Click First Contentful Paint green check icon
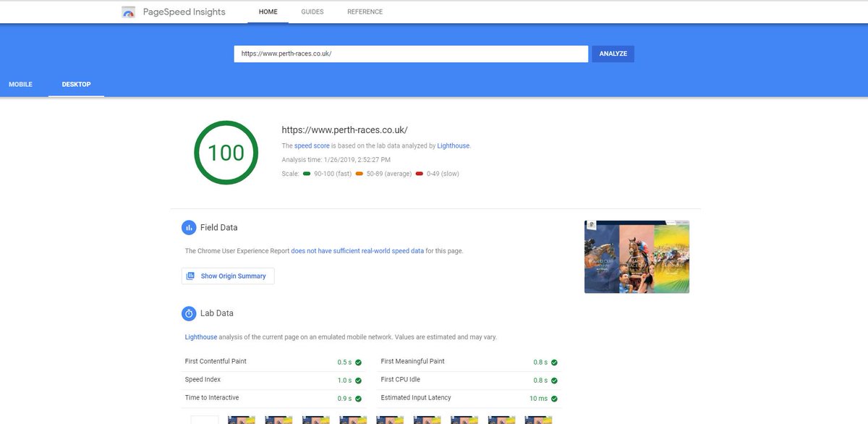The width and height of the screenshot is (868, 424). click(x=358, y=362)
